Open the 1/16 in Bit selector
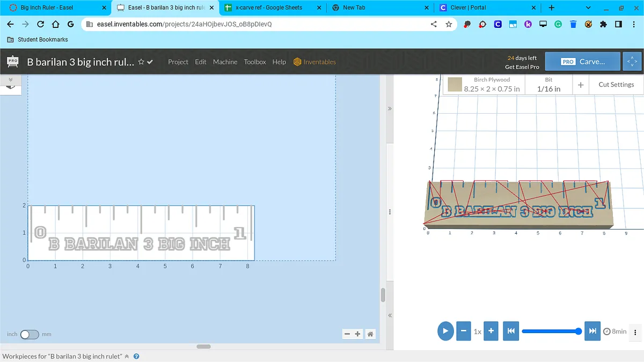The image size is (644, 362). (548, 85)
